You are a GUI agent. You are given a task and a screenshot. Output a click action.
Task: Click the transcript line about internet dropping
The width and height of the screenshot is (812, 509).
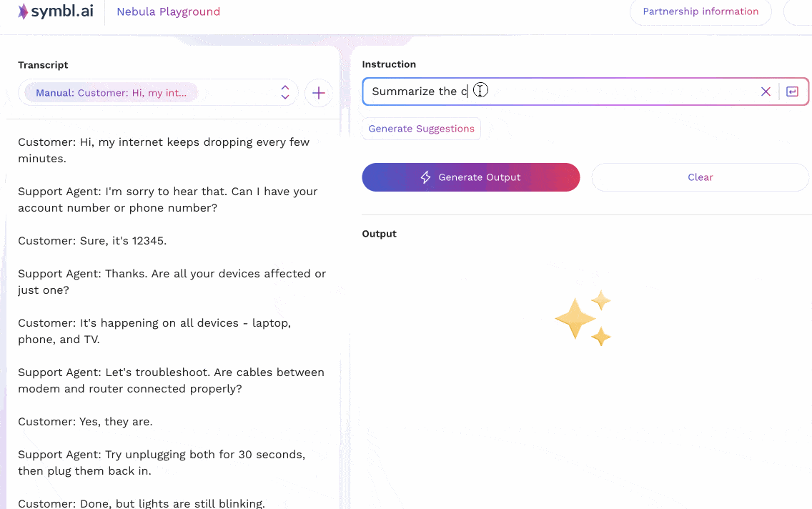pyautogui.click(x=164, y=150)
